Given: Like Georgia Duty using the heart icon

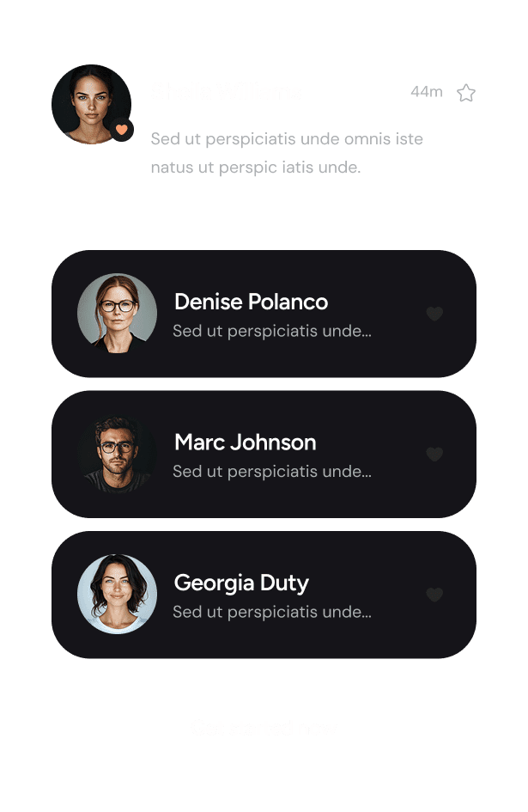Looking at the screenshot, I should [434, 595].
